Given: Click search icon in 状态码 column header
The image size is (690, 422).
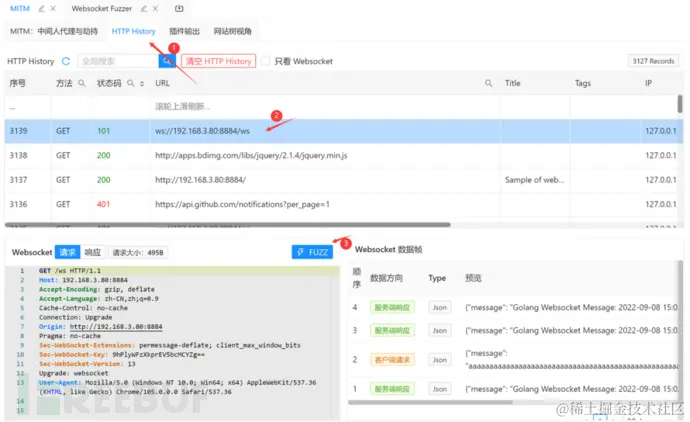Looking at the screenshot, I should (x=131, y=83).
